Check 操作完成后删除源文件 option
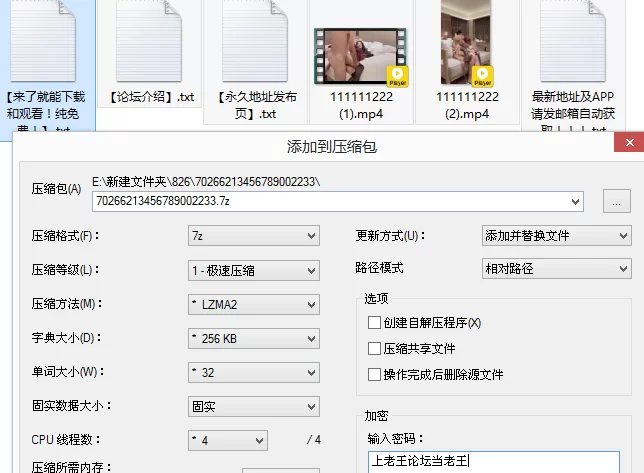The height and width of the screenshot is (473, 644). tap(374, 374)
